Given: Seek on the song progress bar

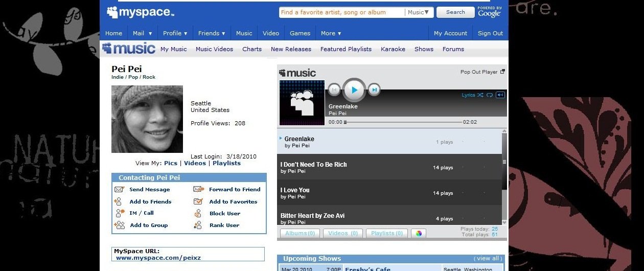Looking at the screenshot, I should point(403,122).
